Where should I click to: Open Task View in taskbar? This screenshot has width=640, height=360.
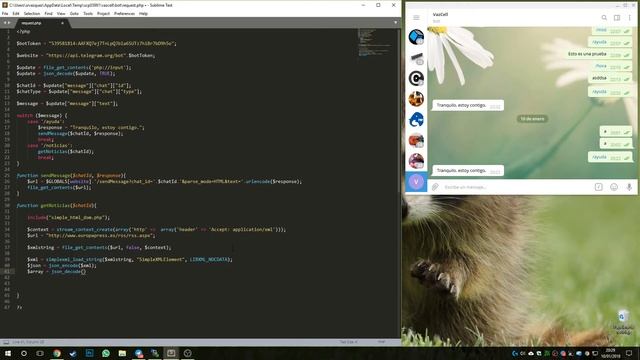point(40,353)
